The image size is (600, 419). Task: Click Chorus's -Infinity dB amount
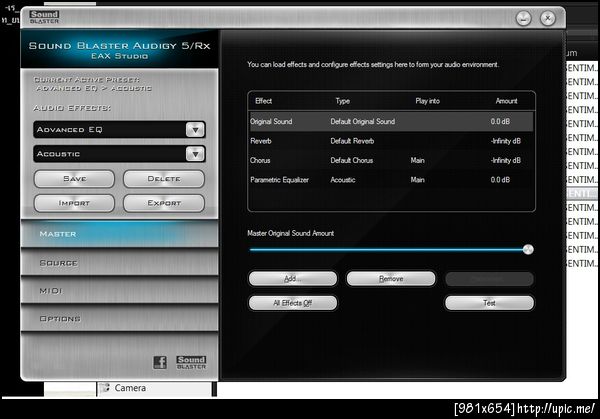coord(505,160)
